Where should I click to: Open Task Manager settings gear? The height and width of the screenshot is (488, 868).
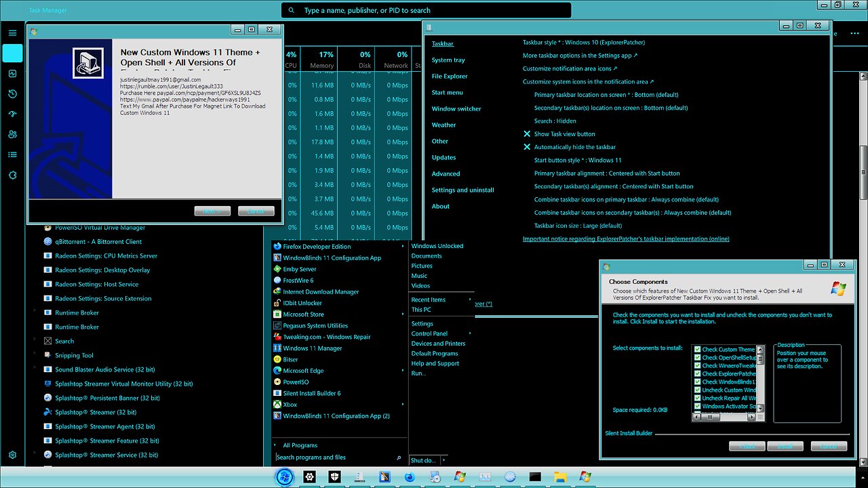coord(12,455)
